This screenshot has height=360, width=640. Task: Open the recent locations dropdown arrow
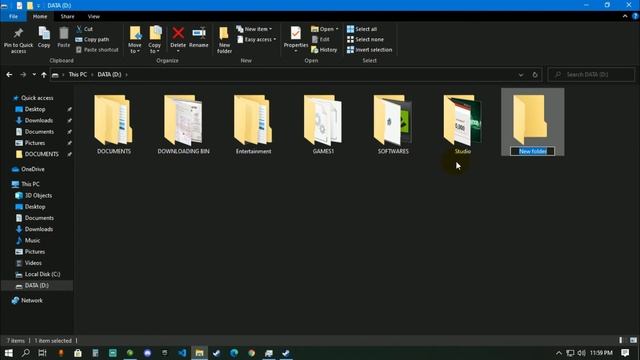(x=34, y=75)
